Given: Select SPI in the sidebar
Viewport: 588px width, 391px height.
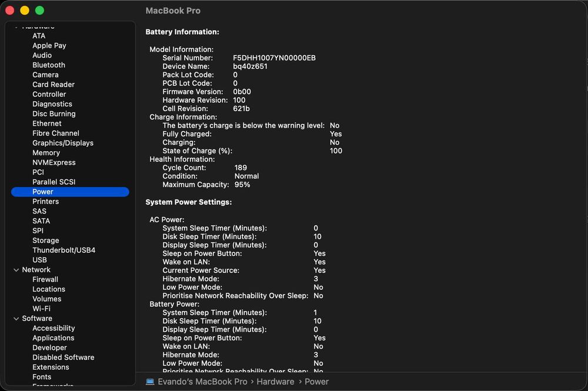Looking at the screenshot, I should 38,230.
